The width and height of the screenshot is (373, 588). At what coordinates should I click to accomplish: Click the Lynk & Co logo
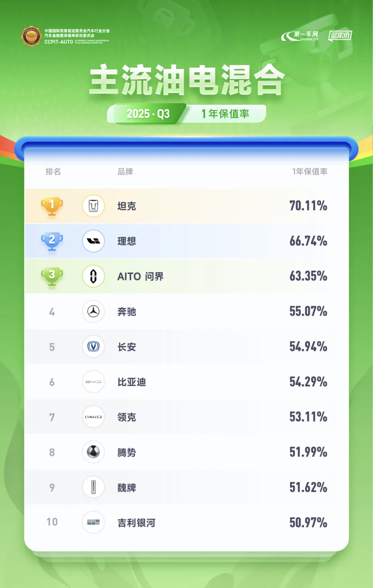click(x=93, y=417)
